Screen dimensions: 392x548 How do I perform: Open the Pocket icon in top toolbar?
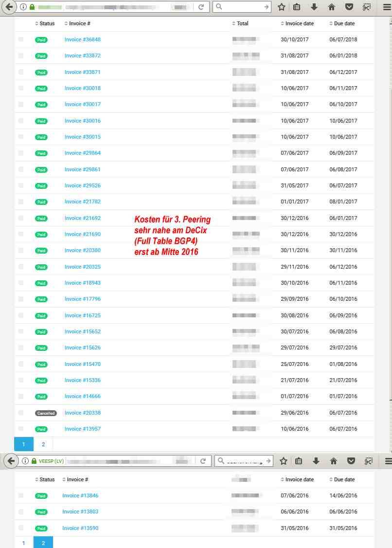(x=349, y=7)
